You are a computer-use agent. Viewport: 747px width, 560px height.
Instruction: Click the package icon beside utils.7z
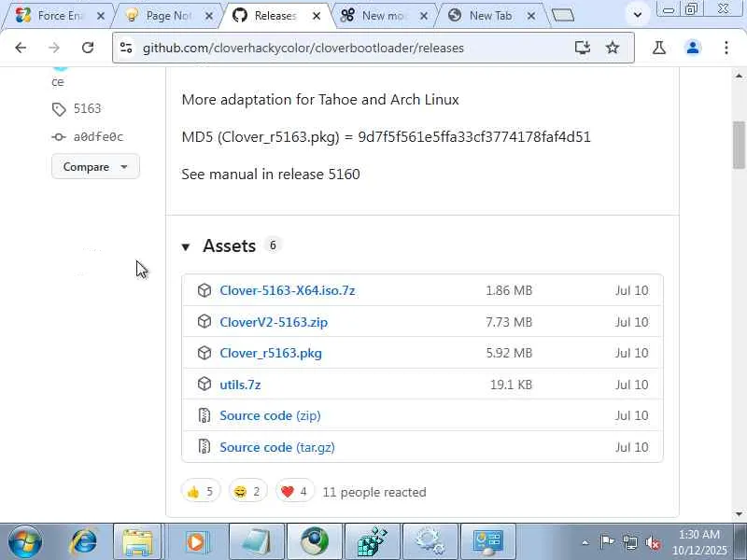(x=204, y=384)
